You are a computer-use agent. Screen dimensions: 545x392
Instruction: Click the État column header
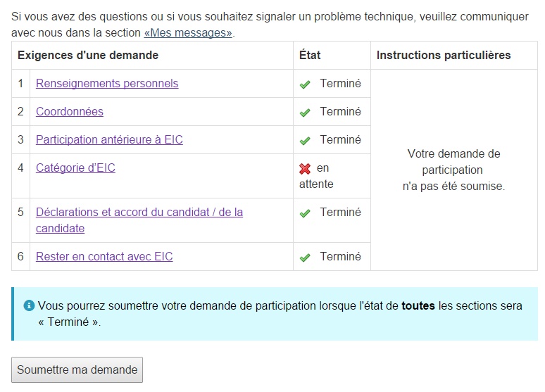(310, 56)
